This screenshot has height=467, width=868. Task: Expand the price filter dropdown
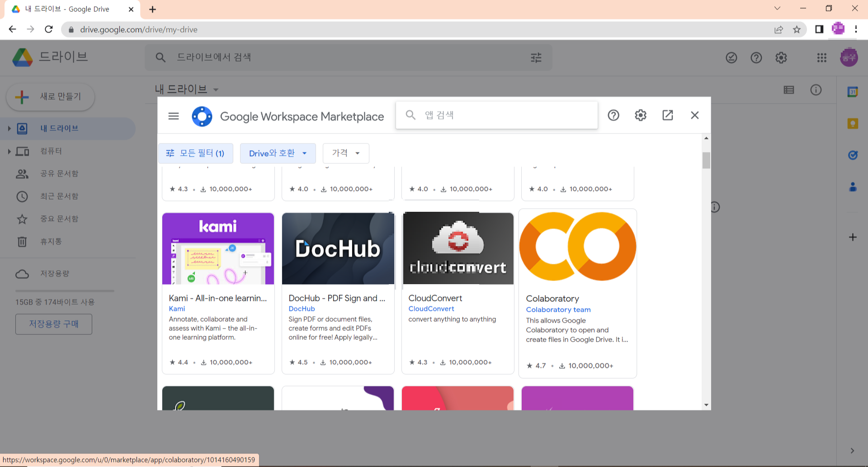coord(346,153)
